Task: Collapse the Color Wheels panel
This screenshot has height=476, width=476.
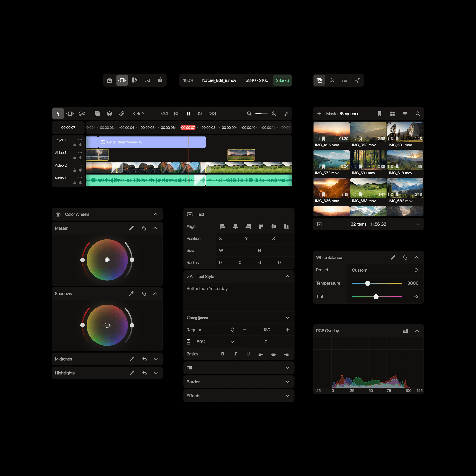Action: coord(156,214)
